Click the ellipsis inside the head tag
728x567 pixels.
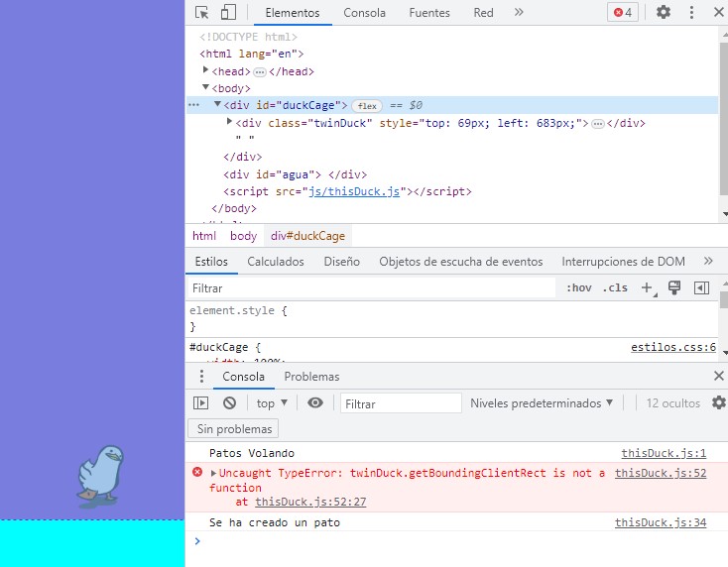click(x=260, y=72)
